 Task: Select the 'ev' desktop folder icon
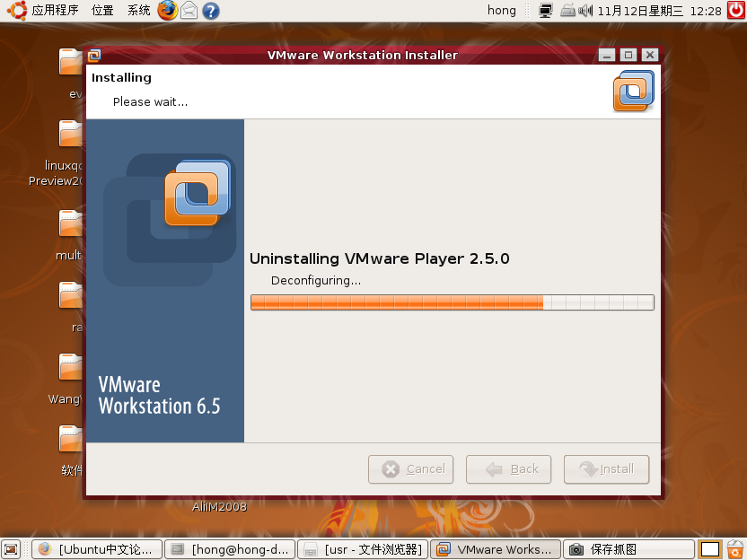point(71,62)
